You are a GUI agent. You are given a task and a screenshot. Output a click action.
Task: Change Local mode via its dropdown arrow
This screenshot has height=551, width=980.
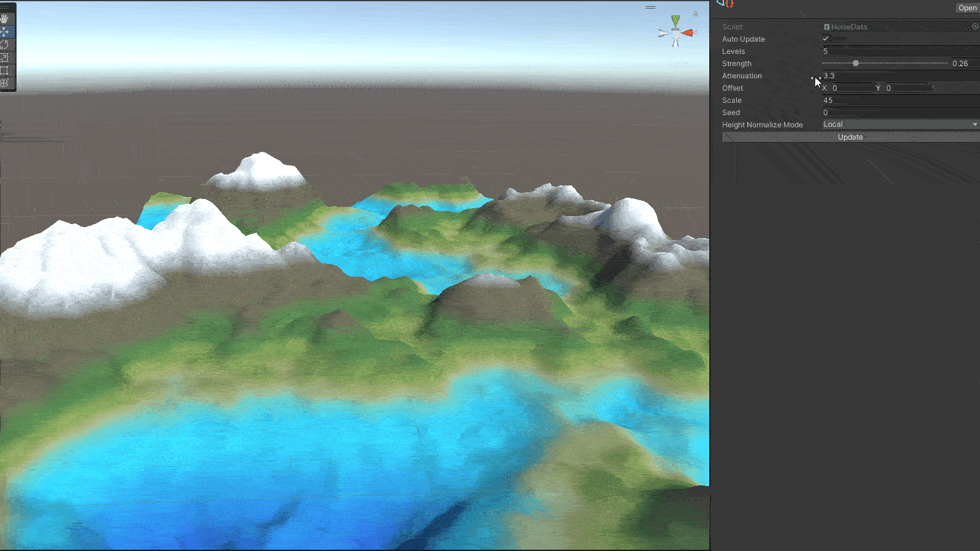click(974, 124)
